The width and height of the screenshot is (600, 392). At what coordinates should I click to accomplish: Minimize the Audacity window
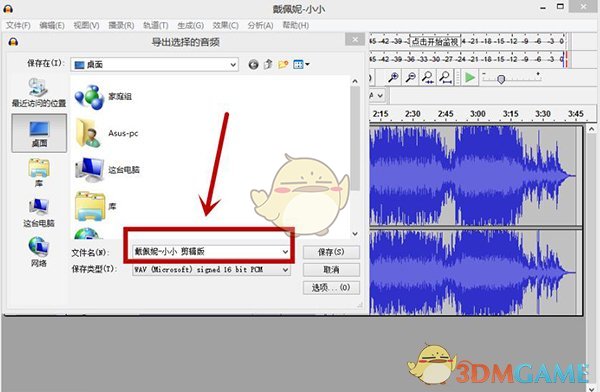(x=543, y=8)
